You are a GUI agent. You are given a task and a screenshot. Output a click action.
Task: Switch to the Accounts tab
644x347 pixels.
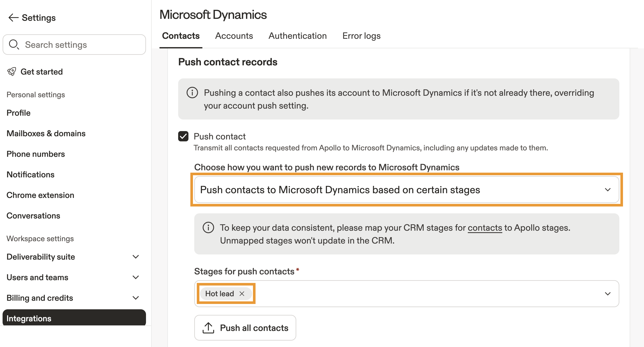234,36
